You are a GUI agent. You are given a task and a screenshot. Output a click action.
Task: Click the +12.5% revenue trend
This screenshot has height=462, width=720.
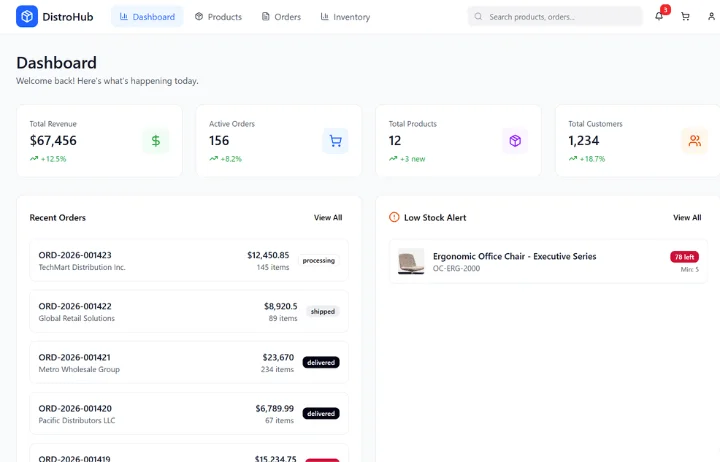pyautogui.click(x=48, y=159)
